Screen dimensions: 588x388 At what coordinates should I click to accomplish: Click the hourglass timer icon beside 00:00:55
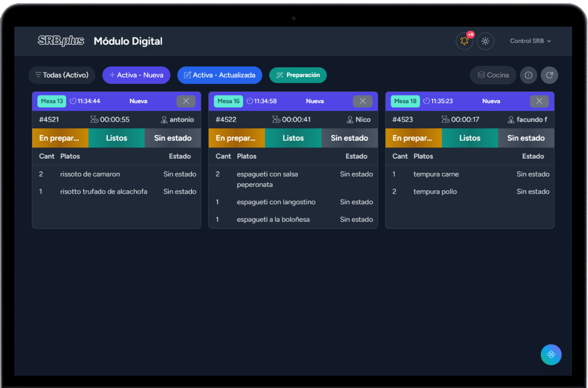coord(94,120)
